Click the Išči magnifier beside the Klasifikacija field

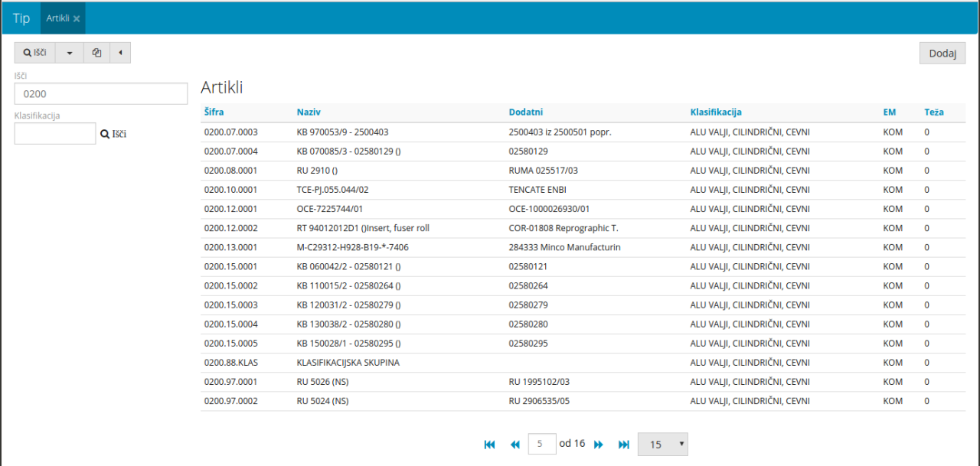pos(113,134)
